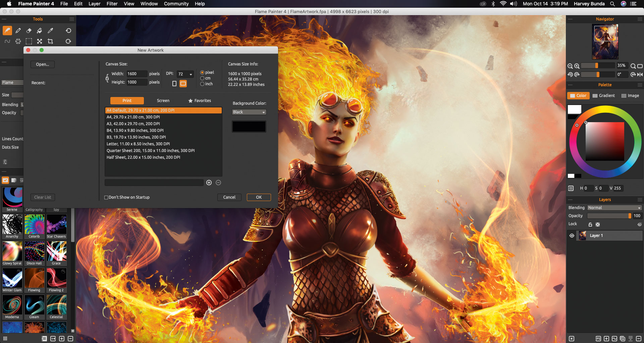Toggle lock transparency checkerboard icon
The width and height of the screenshot is (644, 343).
pyautogui.click(x=598, y=225)
